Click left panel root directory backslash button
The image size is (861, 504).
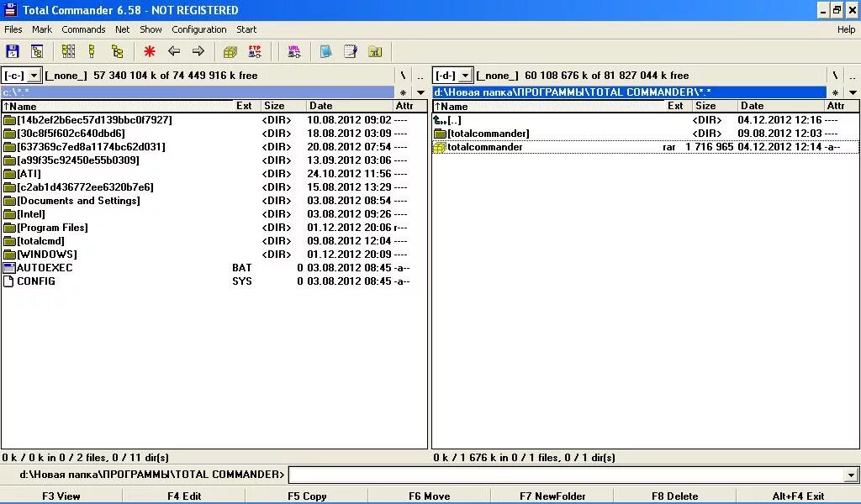(x=403, y=75)
